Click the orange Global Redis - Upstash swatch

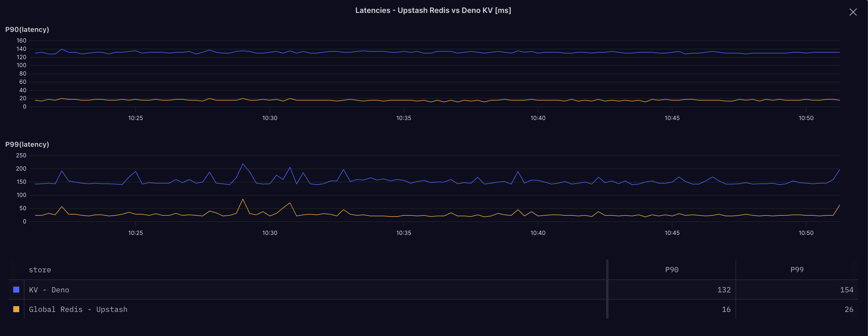[16, 309]
